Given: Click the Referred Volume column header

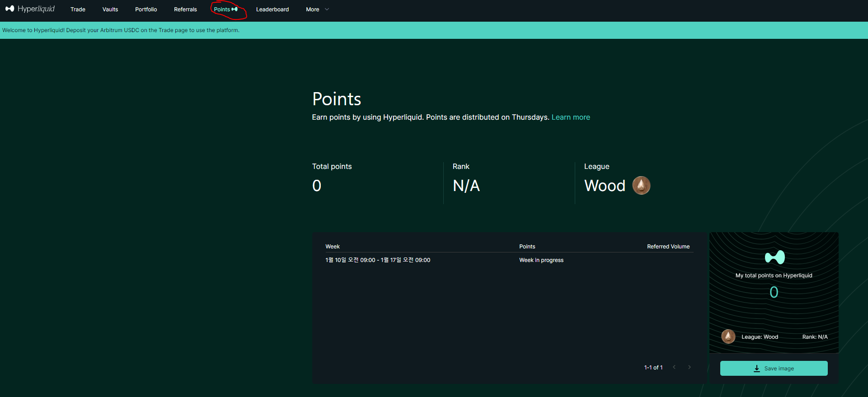Looking at the screenshot, I should tap(668, 247).
